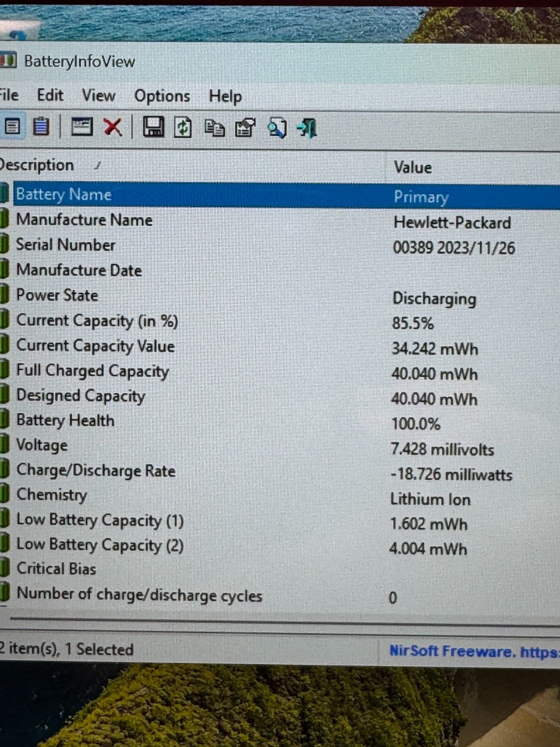Open Find with the magnifier icon
Screen dimensions: 560x747
(277, 128)
